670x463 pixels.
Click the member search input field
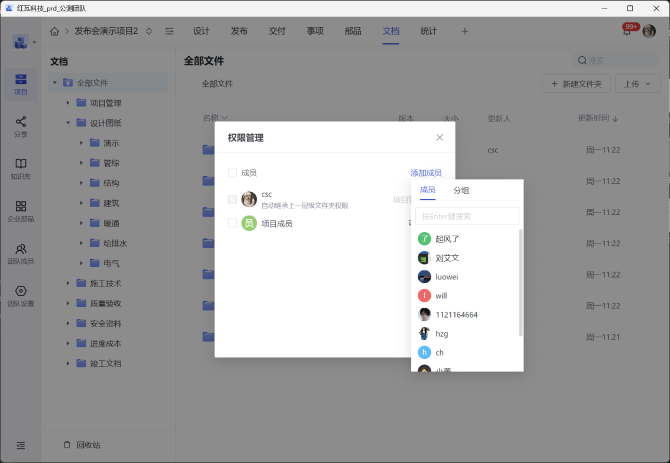tap(467, 216)
